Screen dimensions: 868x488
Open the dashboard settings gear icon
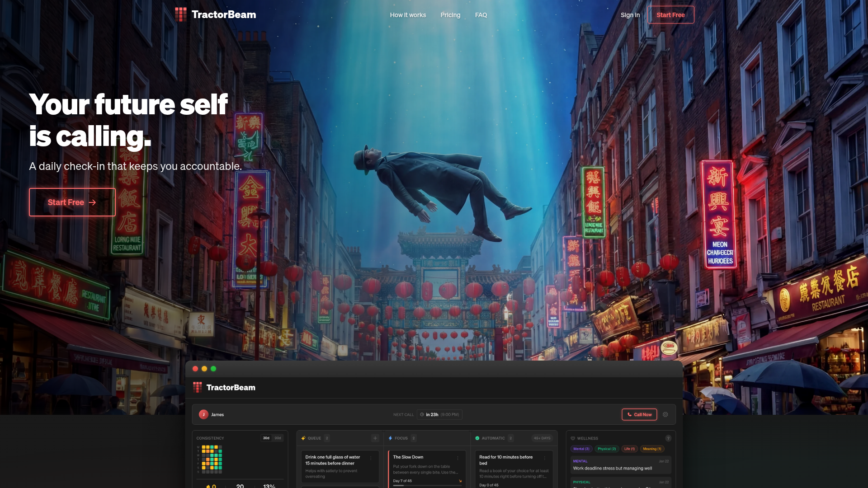665,414
